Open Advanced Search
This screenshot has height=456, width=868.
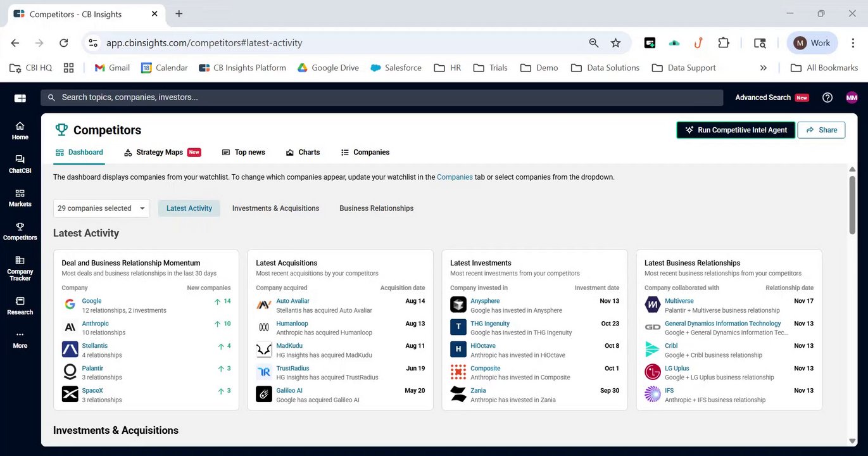point(763,98)
